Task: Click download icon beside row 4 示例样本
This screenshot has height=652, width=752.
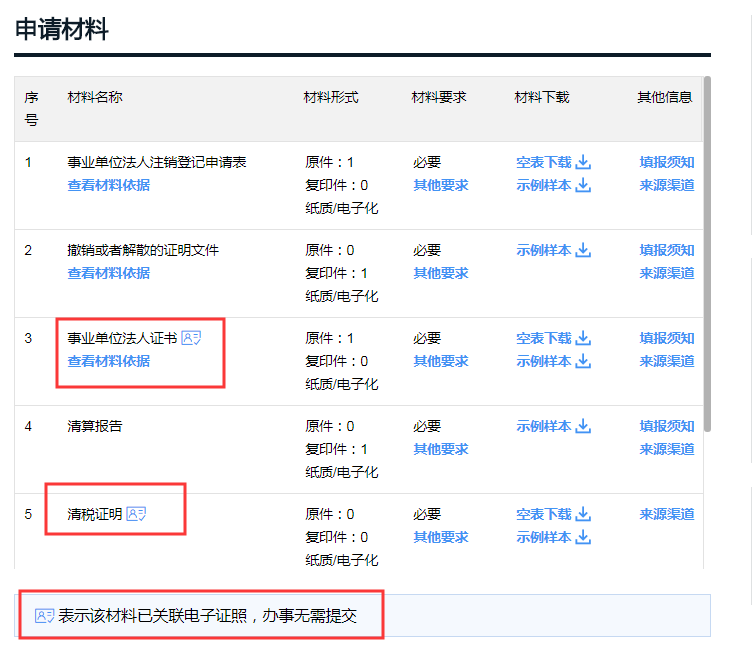Action: (584, 426)
